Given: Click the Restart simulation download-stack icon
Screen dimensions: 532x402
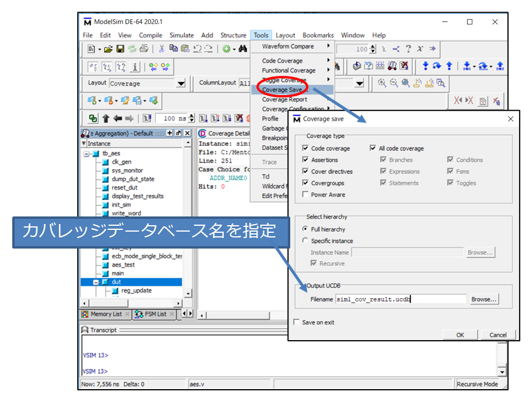Looking at the screenshot, I should point(357,66).
